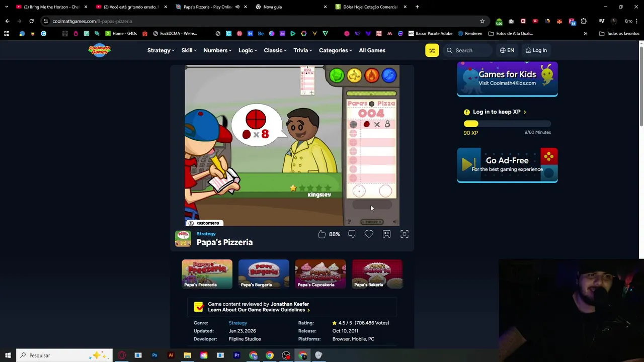Open Fotos de Alta Quali bookmark folder
Viewport: 644px width, 362px height.
(x=511, y=34)
